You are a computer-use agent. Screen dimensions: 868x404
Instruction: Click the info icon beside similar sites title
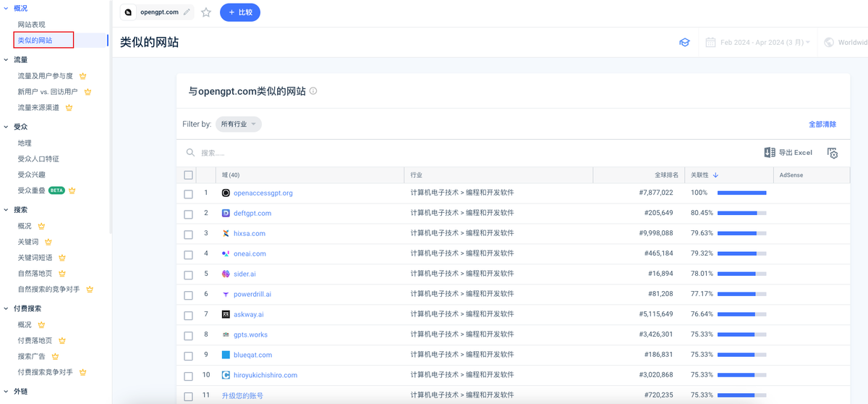313,91
